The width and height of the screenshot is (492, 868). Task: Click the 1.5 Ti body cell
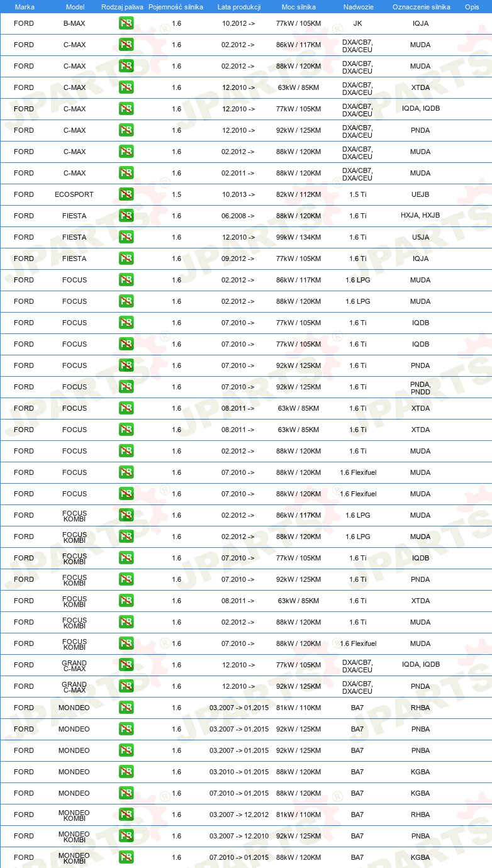[357, 194]
